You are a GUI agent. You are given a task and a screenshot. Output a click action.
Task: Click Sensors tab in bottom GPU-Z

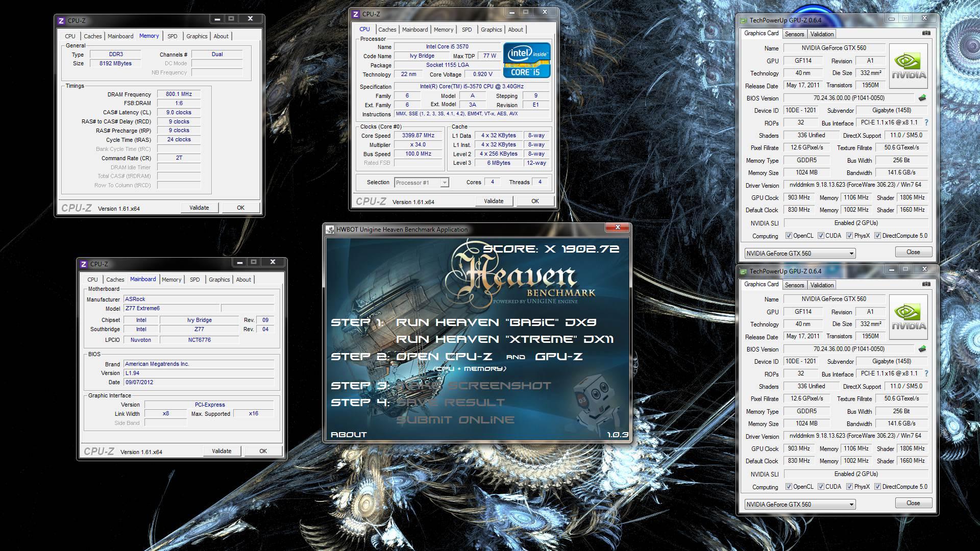[794, 285]
